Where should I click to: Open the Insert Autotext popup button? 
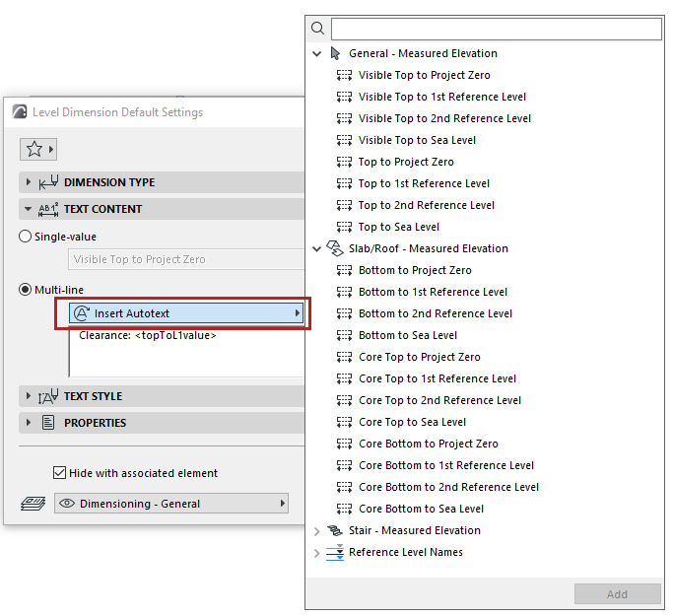pos(186,313)
